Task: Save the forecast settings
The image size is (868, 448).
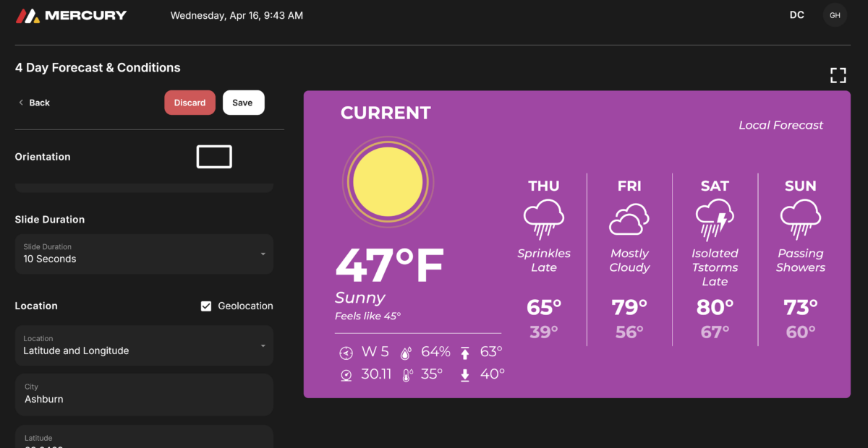Action: [x=243, y=103]
